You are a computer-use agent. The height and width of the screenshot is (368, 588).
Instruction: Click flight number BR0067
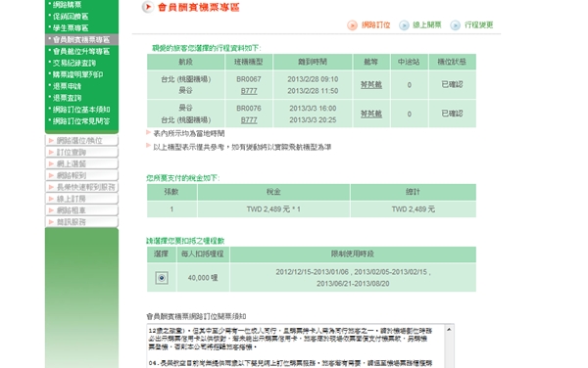point(249,79)
